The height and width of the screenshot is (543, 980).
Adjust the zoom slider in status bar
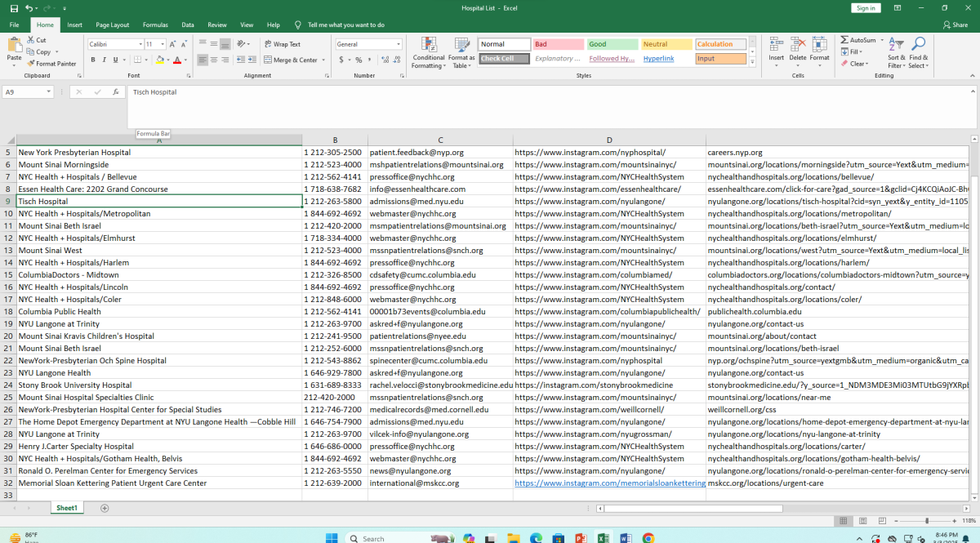(926, 521)
